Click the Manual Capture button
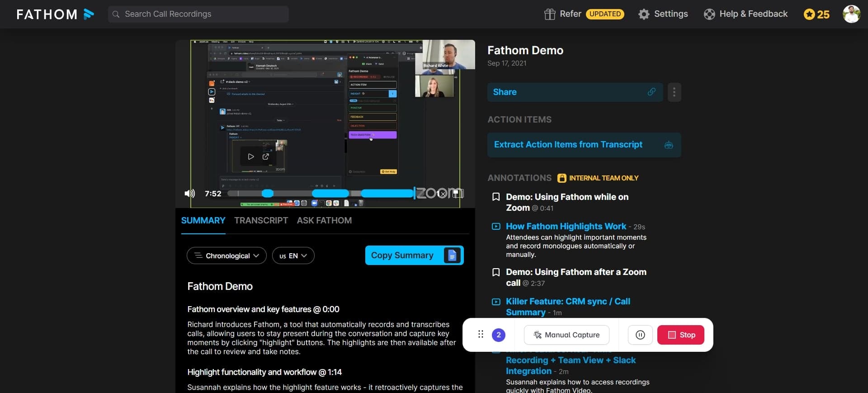 pos(566,335)
